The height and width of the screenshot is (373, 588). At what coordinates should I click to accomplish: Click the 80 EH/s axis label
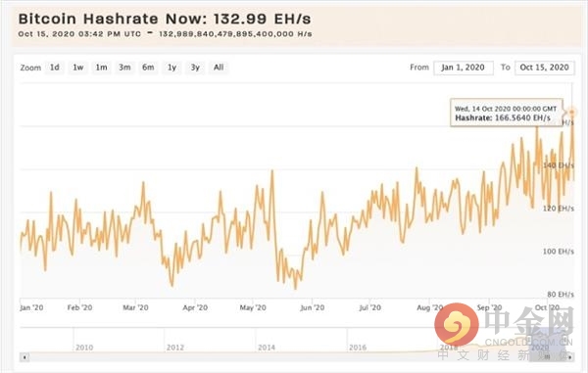pos(561,295)
